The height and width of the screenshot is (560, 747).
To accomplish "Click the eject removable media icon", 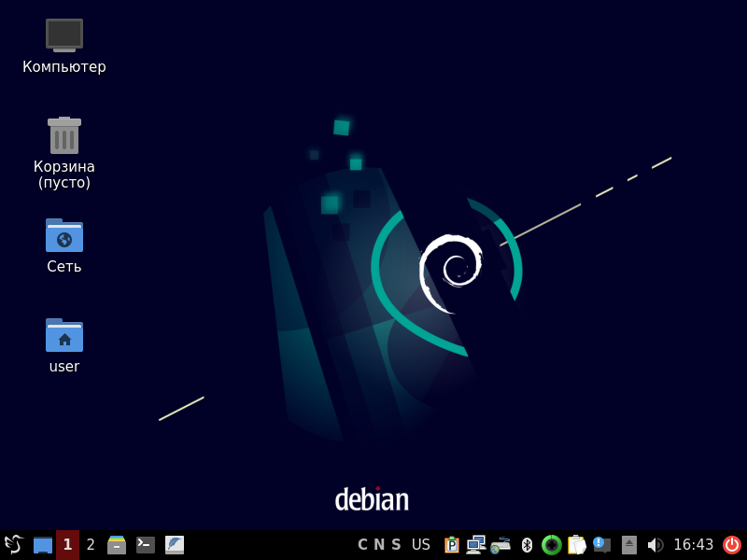I will tap(628, 545).
